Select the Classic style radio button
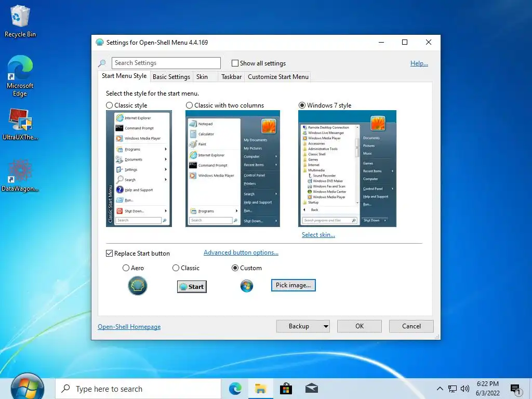Screen dimensions: 532x399 point(109,105)
